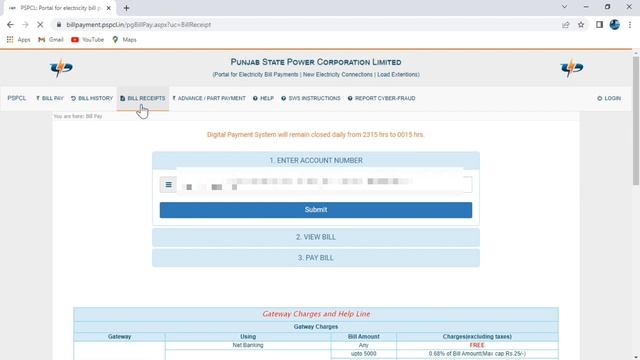640x360 pixels.
Task: Click the address bar URL
Action: pos(139,25)
